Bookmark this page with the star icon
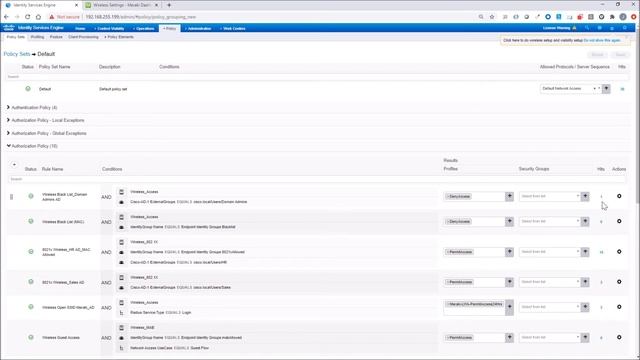The width and height of the screenshot is (640, 360). pos(492,17)
